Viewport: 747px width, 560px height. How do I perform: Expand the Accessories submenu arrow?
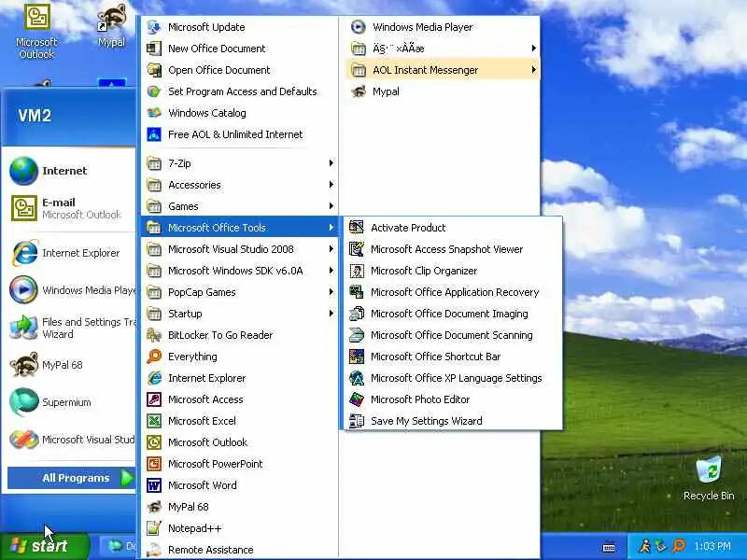331,185
